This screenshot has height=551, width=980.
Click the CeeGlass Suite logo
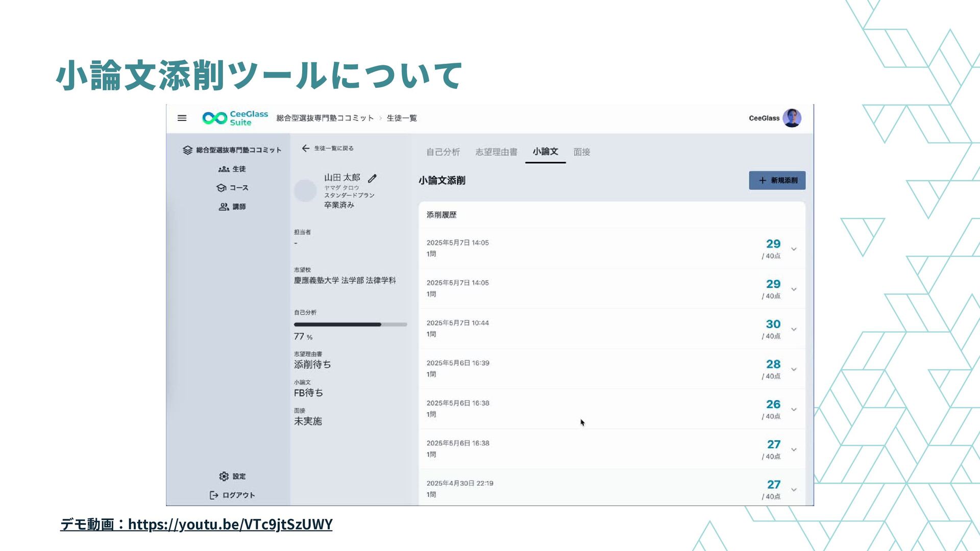click(235, 118)
